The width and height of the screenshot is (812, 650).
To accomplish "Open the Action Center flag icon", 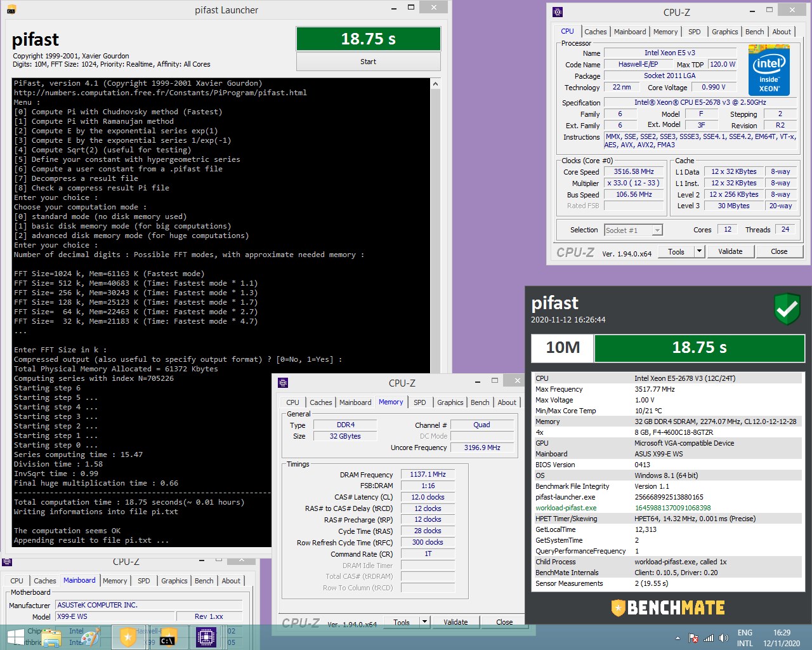I will [693, 638].
